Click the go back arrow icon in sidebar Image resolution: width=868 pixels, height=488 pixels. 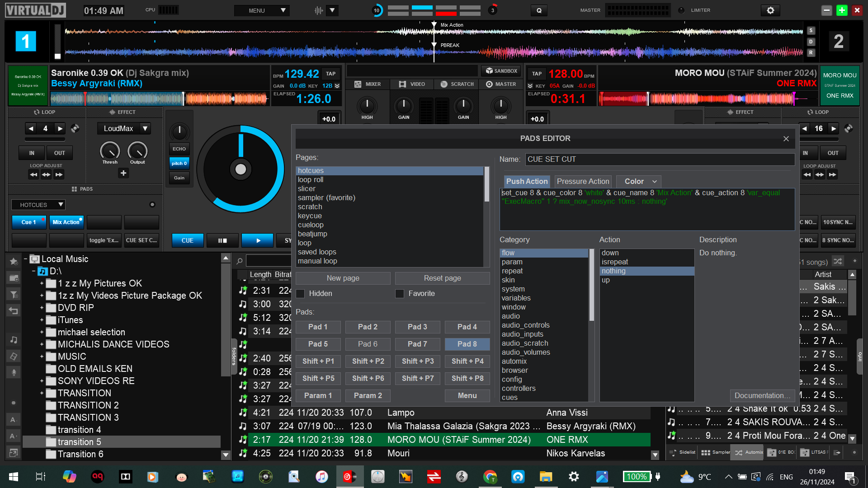point(14,311)
